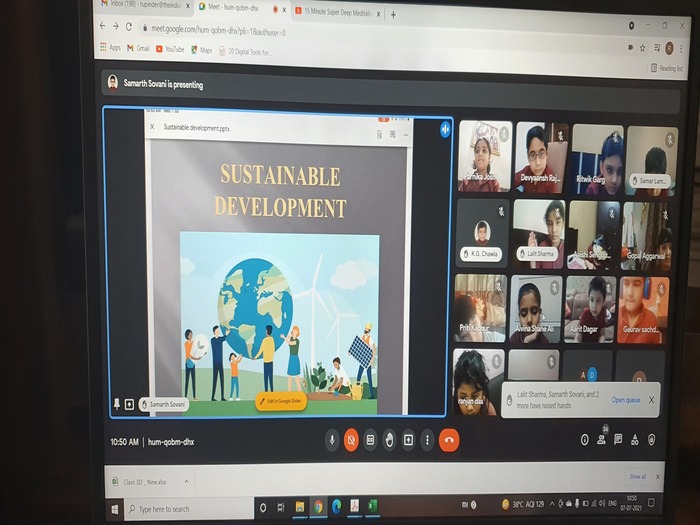Select Aarit Dagar's video tile
700x525 pixels.
(x=590, y=310)
